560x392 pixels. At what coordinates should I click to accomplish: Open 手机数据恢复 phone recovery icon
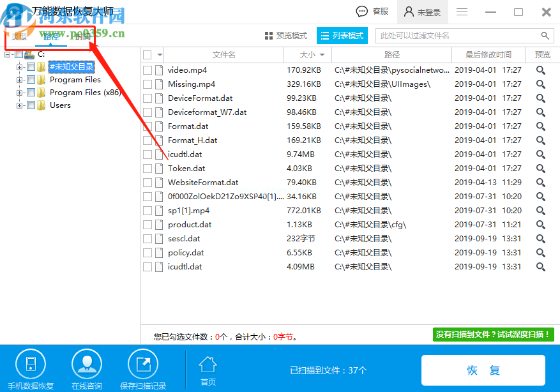(x=30, y=365)
